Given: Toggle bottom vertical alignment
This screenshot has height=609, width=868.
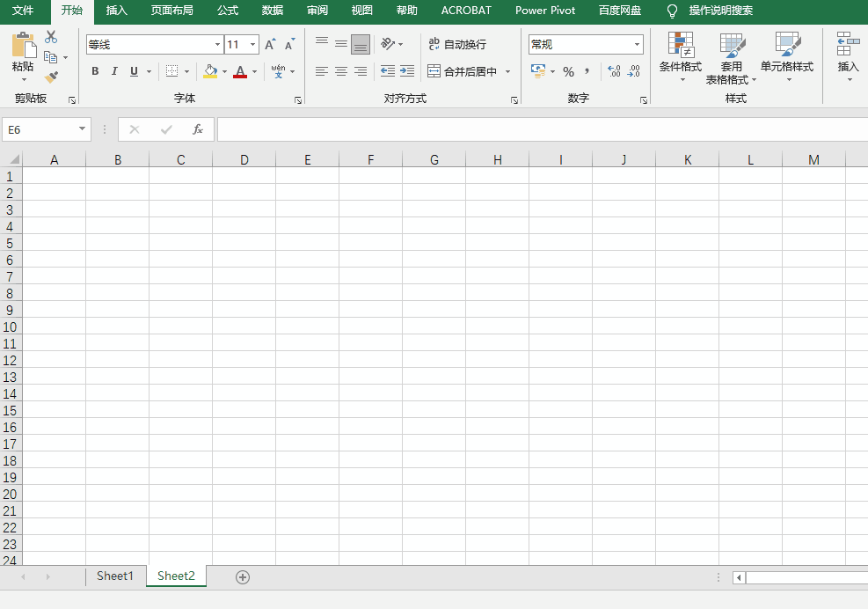Looking at the screenshot, I should (x=361, y=44).
